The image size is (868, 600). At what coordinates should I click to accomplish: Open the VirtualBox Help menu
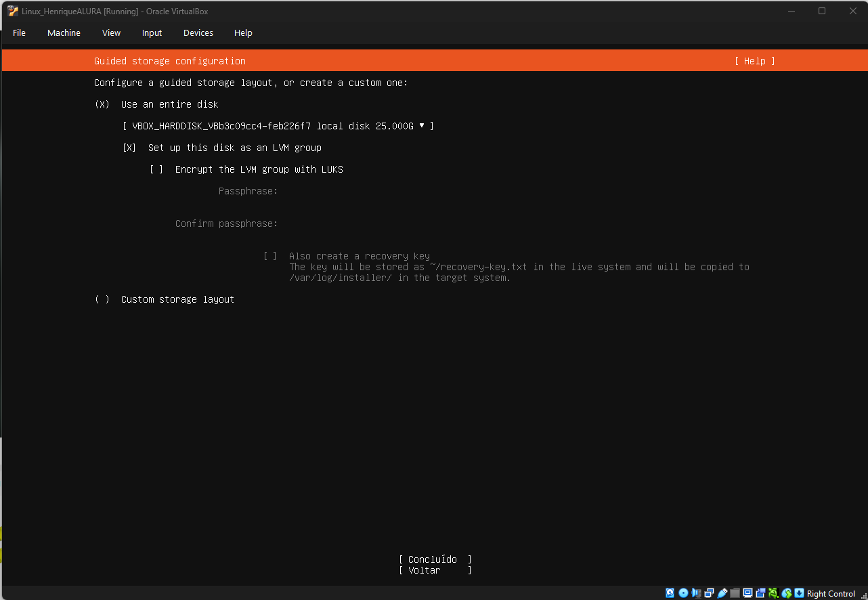pyautogui.click(x=243, y=33)
